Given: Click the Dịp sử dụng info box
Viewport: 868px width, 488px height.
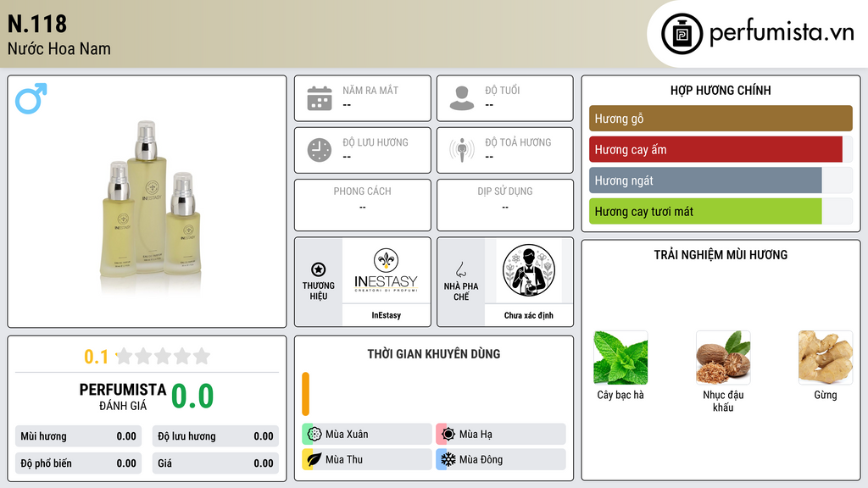Looking at the screenshot, I should 505,205.
